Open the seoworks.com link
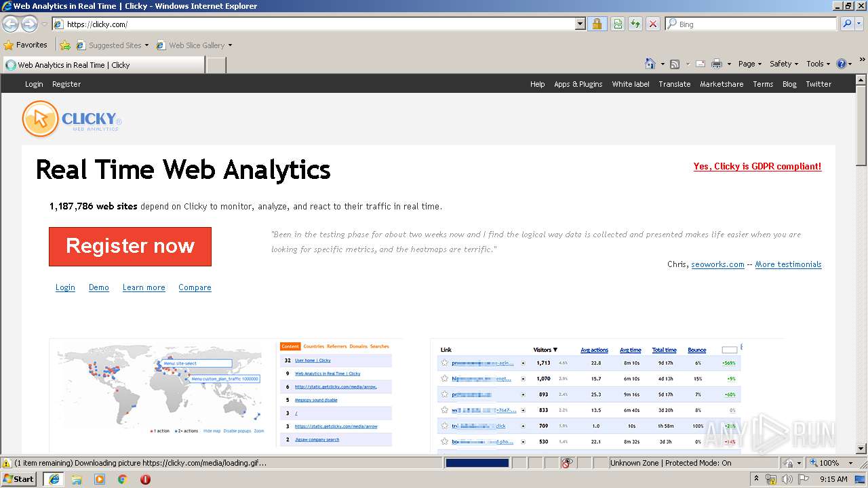 [717, 264]
